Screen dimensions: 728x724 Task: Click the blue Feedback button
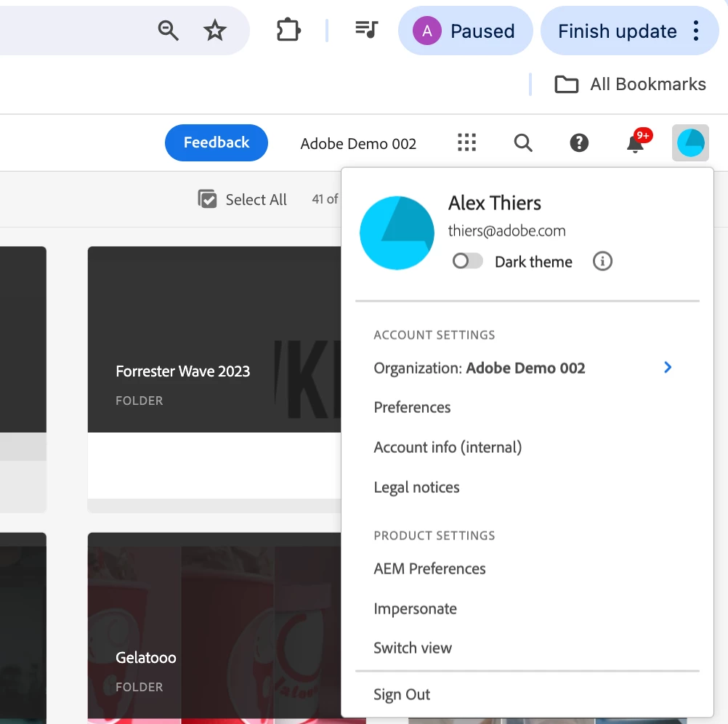pyautogui.click(x=217, y=142)
